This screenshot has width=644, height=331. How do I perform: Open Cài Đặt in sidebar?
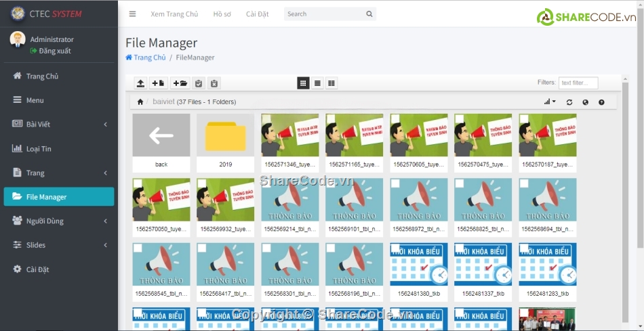pyautogui.click(x=59, y=269)
